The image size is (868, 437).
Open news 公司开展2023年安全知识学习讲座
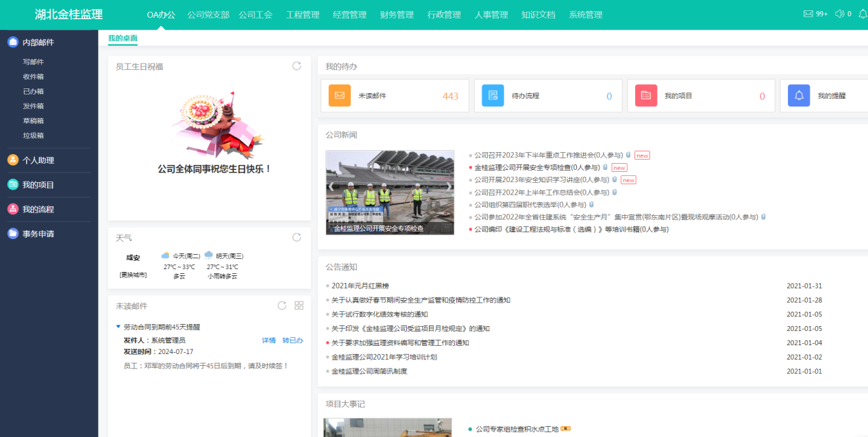pos(541,180)
